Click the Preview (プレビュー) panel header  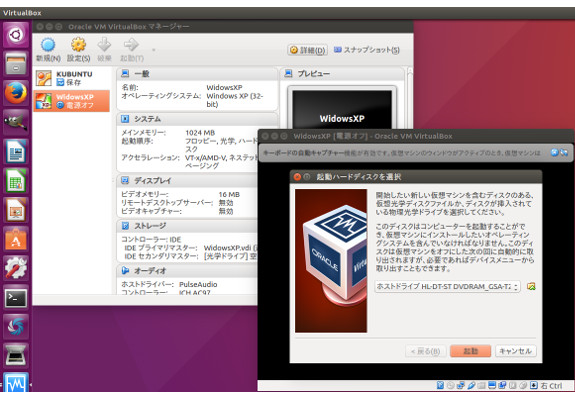(343, 74)
